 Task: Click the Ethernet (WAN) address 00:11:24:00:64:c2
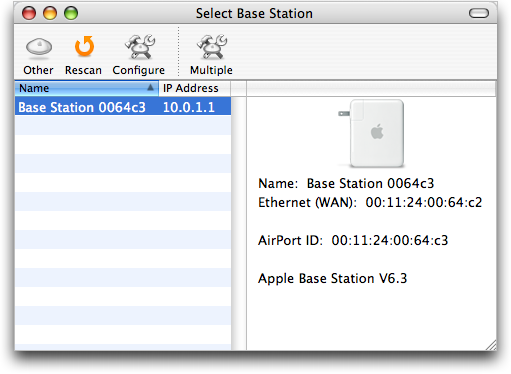424,202
